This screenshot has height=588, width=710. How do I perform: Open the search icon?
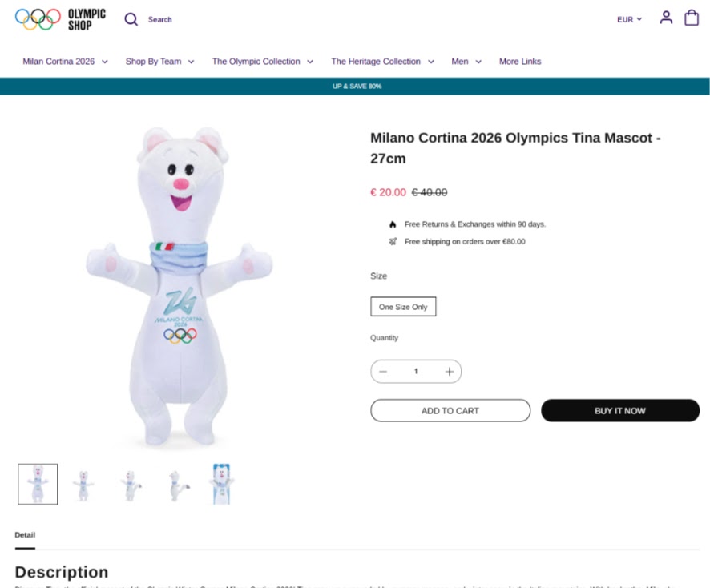(x=131, y=18)
